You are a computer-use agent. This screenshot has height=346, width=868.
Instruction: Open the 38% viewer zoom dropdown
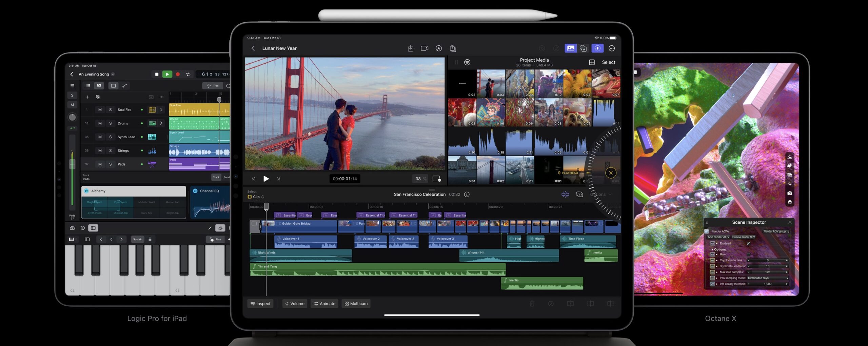[x=420, y=179]
